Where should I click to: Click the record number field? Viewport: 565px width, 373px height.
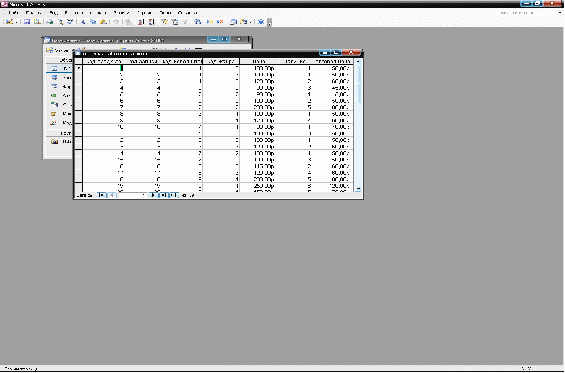tap(132, 195)
